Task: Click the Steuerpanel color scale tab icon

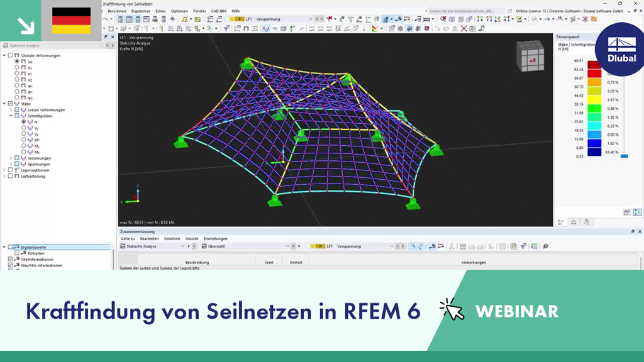Action: tap(560, 222)
